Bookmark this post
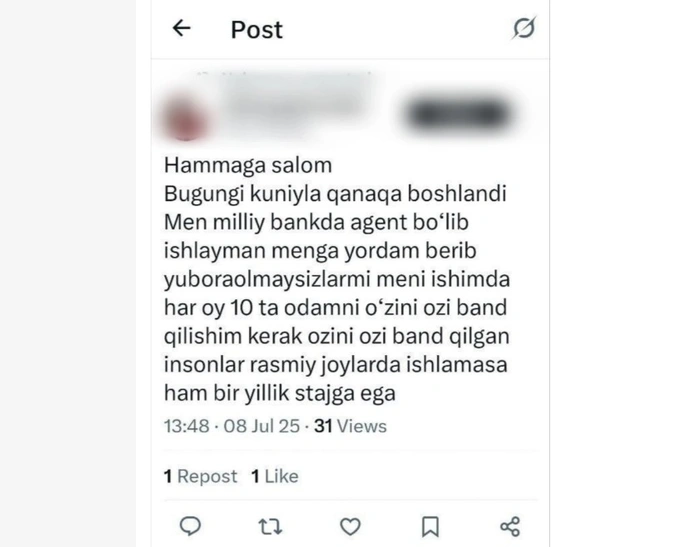Viewport: 680px width, 547px height. (430, 527)
